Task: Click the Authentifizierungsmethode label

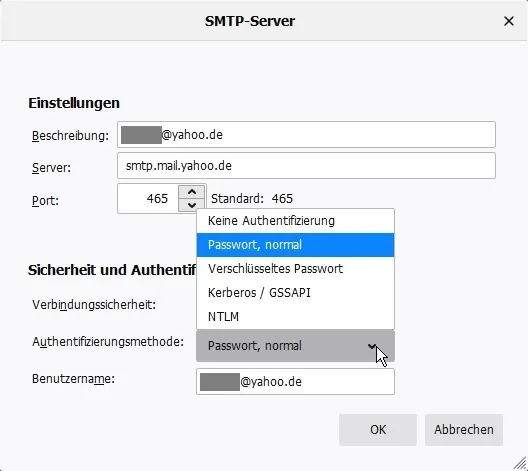Action: pos(108,342)
